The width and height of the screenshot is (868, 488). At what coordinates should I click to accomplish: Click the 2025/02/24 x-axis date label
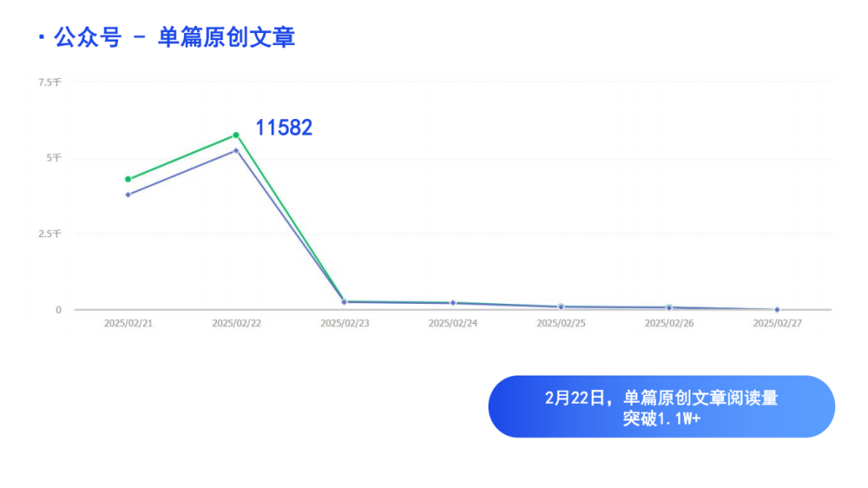[x=452, y=323]
